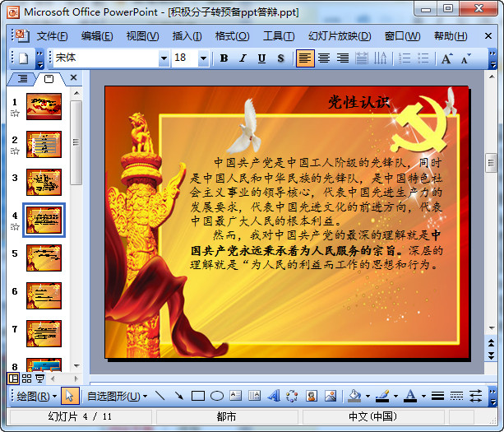Select slide 5 thumbnail
This screenshot has height=432, width=504.
point(44,258)
